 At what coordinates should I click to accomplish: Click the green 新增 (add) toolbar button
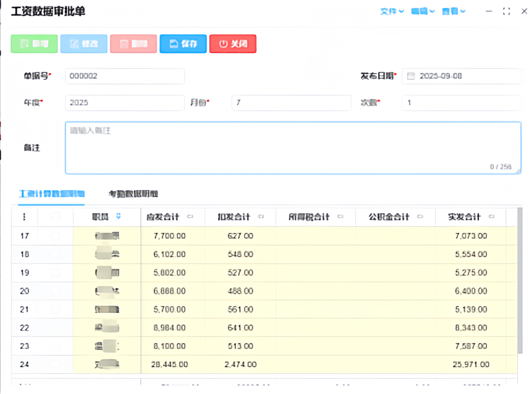click(34, 44)
